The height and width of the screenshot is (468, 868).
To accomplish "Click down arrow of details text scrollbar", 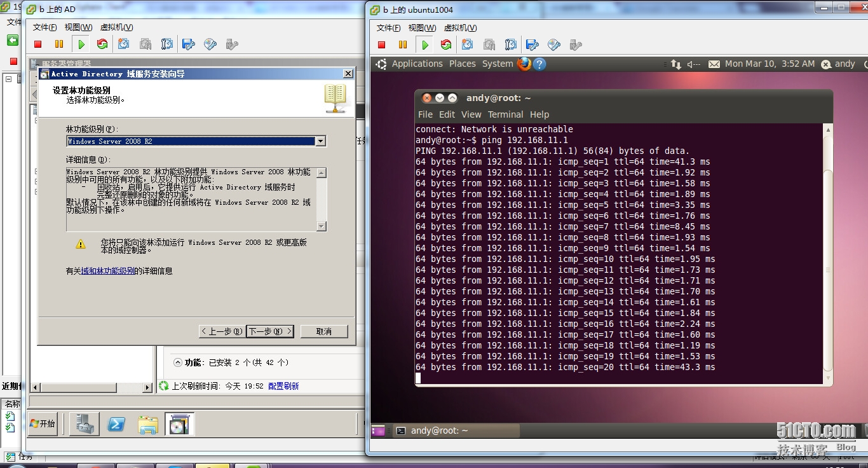I will (x=322, y=226).
